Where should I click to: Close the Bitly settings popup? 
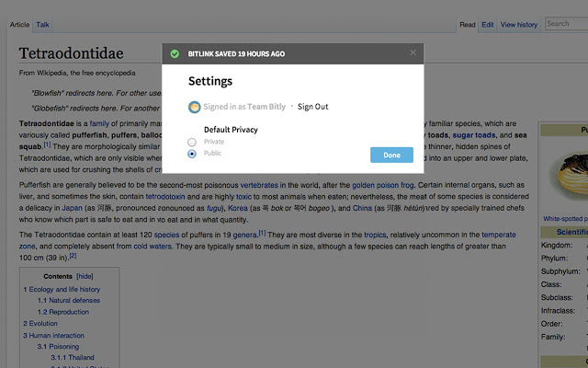tap(413, 53)
